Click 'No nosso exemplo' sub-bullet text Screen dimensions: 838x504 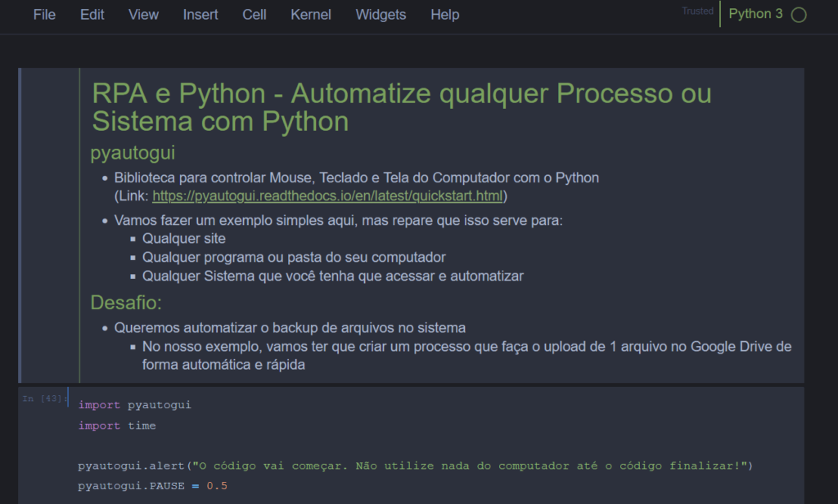tap(466, 355)
